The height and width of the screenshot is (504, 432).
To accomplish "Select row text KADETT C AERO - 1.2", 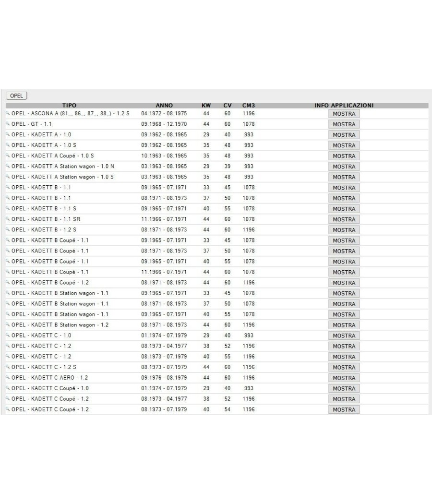I will click(49, 378).
